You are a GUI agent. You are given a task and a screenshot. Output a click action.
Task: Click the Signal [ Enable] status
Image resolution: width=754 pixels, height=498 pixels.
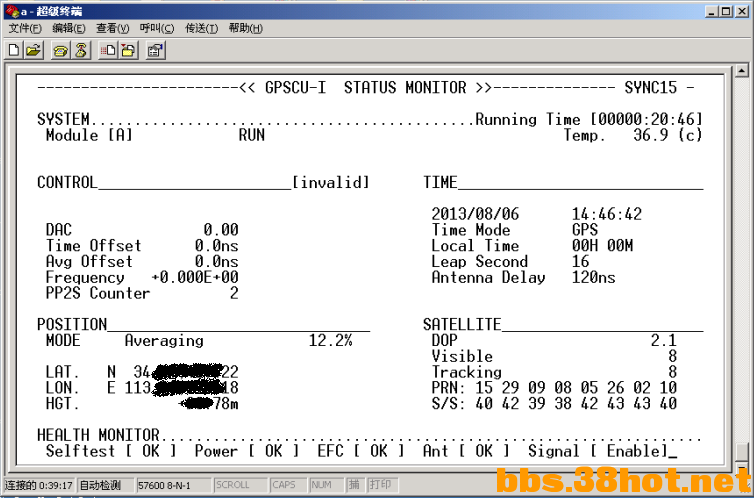click(x=598, y=451)
